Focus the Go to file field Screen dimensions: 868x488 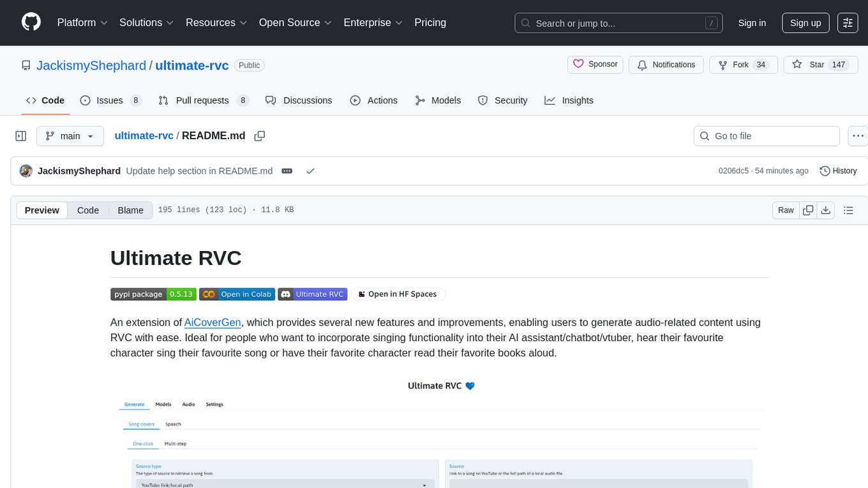(767, 136)
